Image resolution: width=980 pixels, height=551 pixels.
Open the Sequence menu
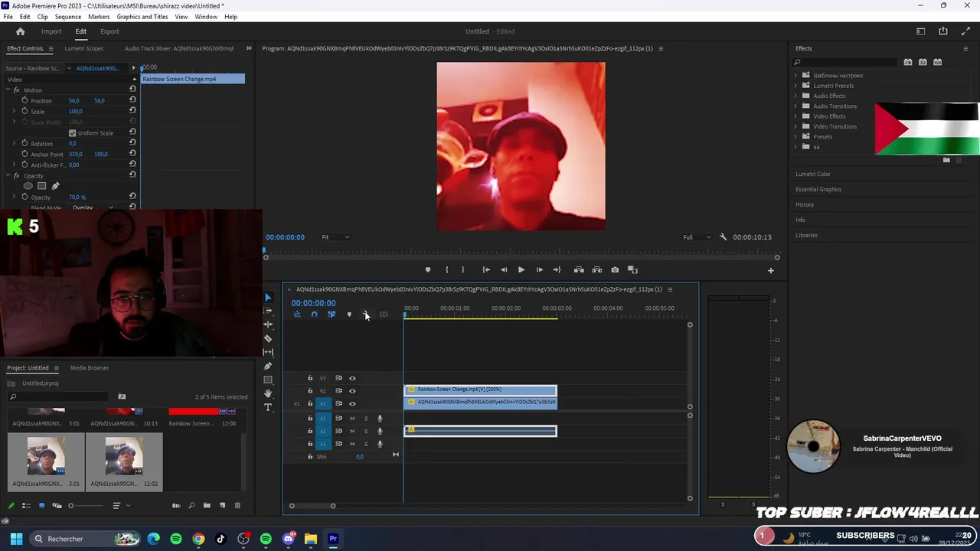(68, 16)
